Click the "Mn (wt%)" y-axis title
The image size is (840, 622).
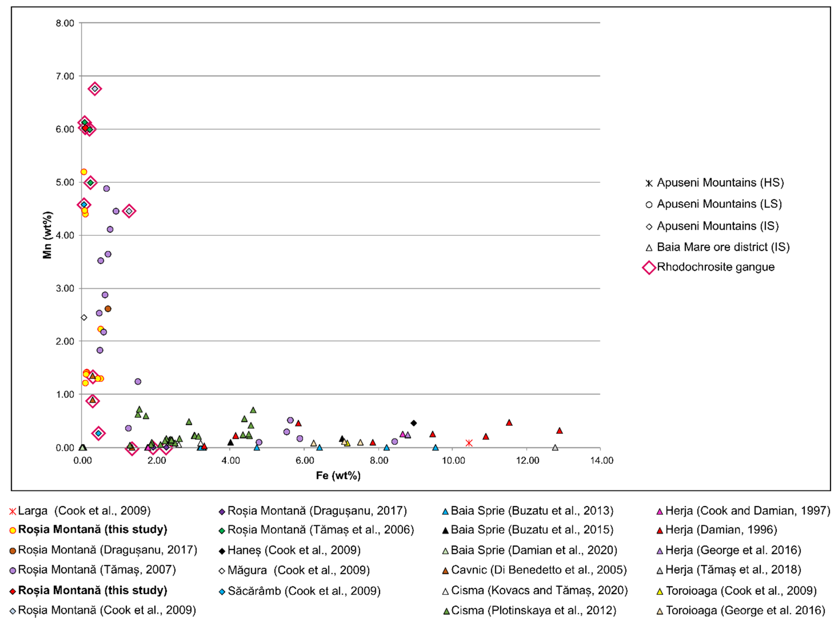pyautogui.click(x=47, y=235)
